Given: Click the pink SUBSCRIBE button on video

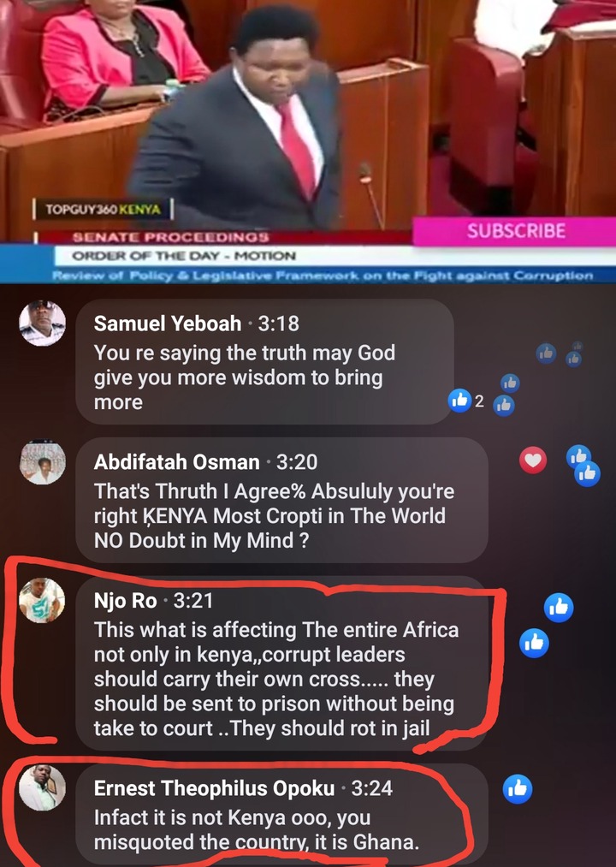Looking at the screenshot, I should 514,231.
